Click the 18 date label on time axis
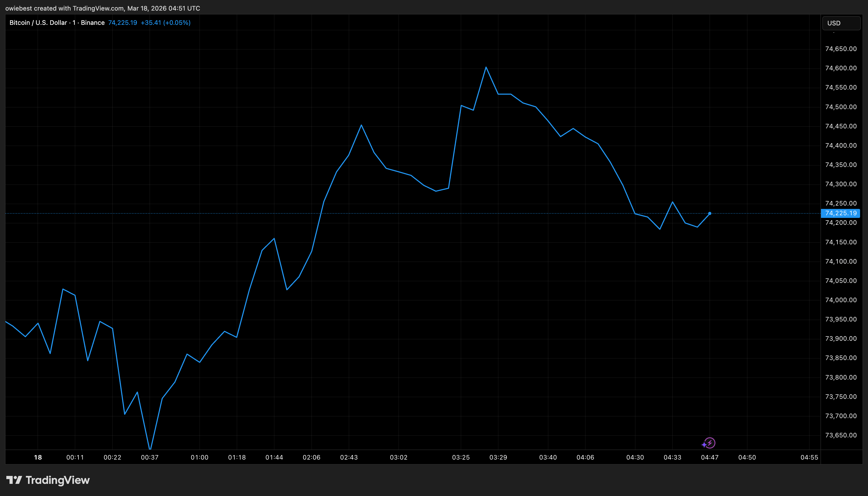 [38, 457]
